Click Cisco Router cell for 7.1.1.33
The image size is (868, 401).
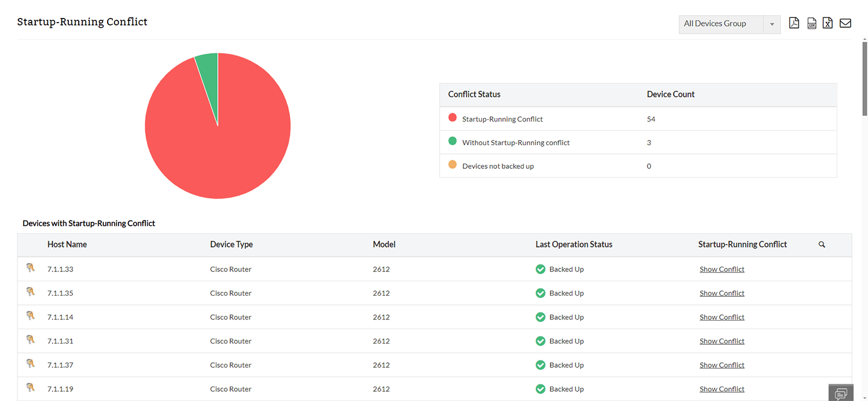pos(231,269)
